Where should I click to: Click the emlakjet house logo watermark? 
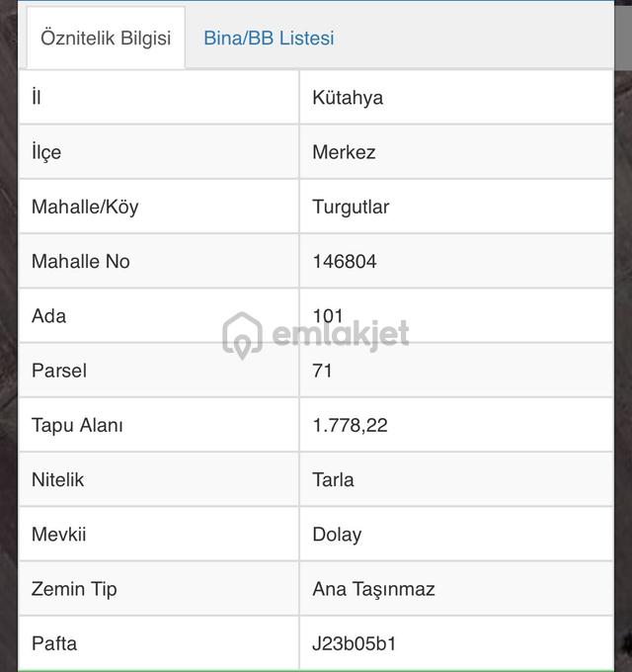coord(242,336)
